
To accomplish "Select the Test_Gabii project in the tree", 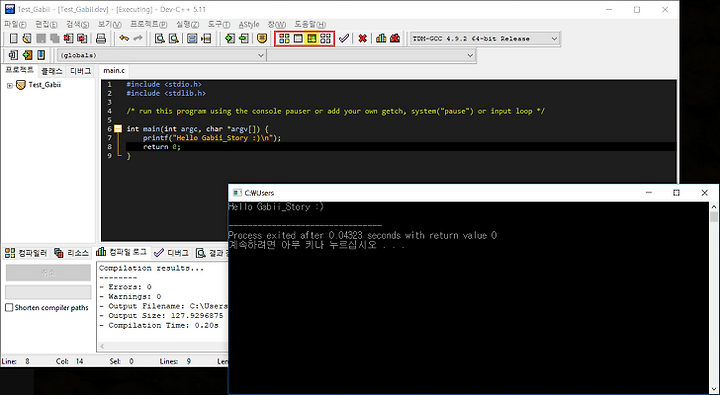I will [45, 85].
